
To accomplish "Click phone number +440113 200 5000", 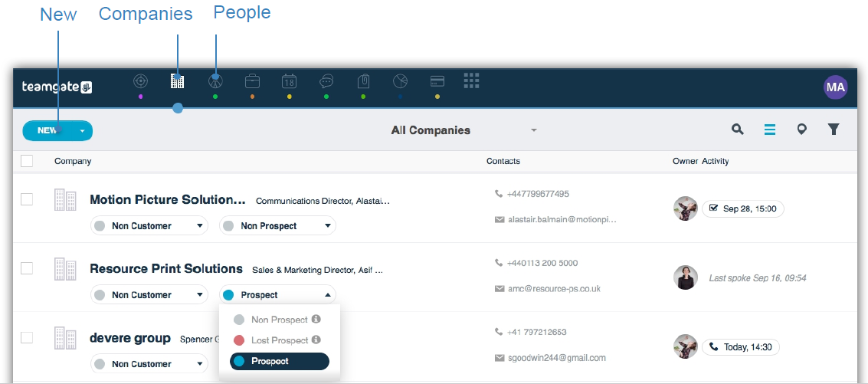I will point(542,263).
